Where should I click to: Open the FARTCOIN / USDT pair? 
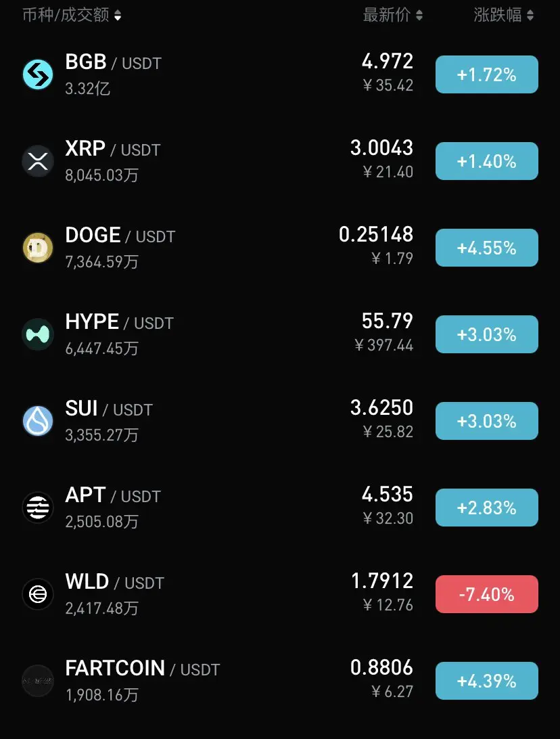pos(280,681)
